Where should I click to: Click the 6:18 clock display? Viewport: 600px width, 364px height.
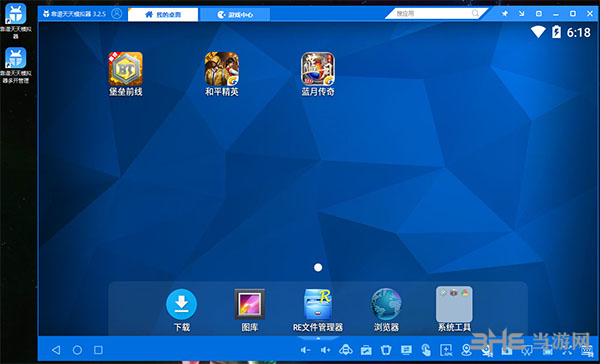[x=579, y=33]
